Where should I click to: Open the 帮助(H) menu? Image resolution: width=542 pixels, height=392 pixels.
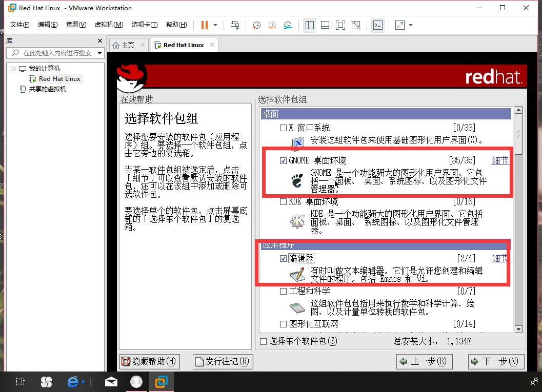(x=176, y=25)
